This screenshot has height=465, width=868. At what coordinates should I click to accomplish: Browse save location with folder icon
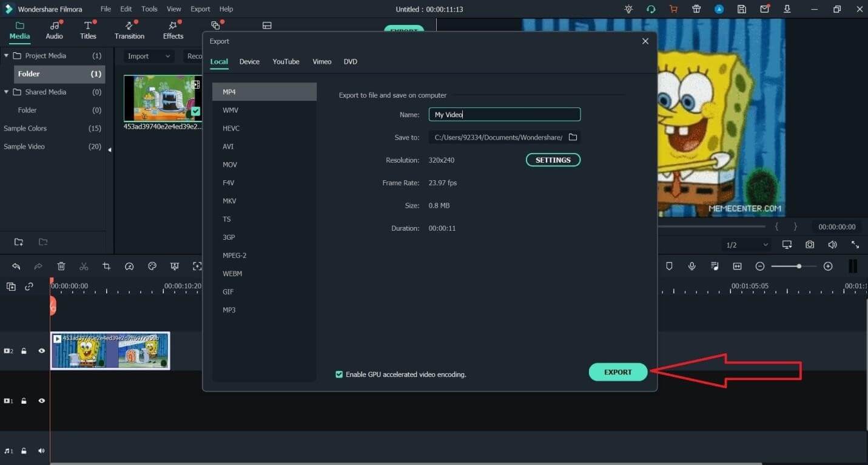573,137
